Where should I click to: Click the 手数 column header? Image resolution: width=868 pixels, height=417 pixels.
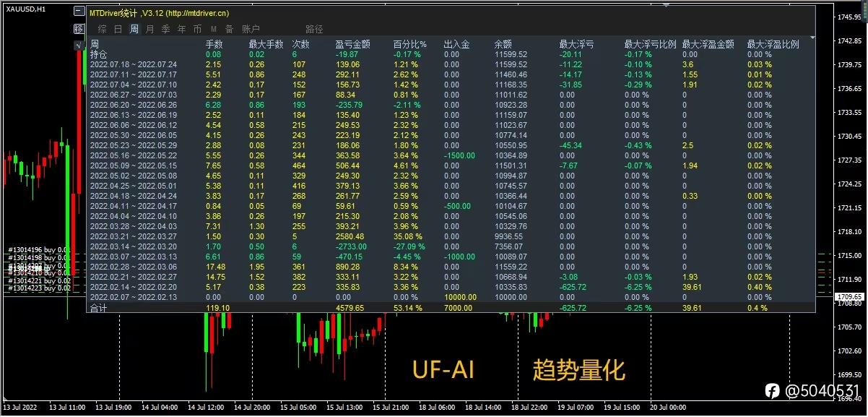tap(214, 44)
